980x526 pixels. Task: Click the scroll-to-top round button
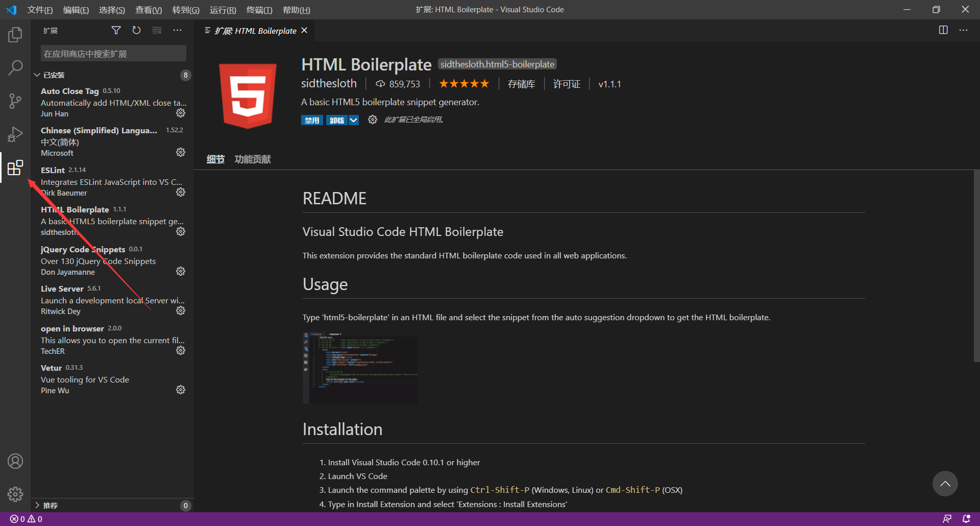[x=945, y=484]
